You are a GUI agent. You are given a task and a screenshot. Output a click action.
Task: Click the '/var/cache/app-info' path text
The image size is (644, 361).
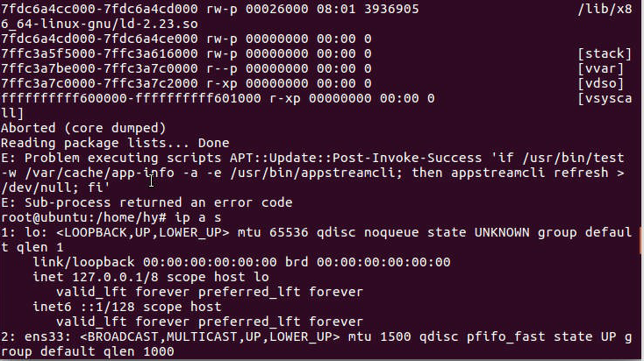point(95,173)
